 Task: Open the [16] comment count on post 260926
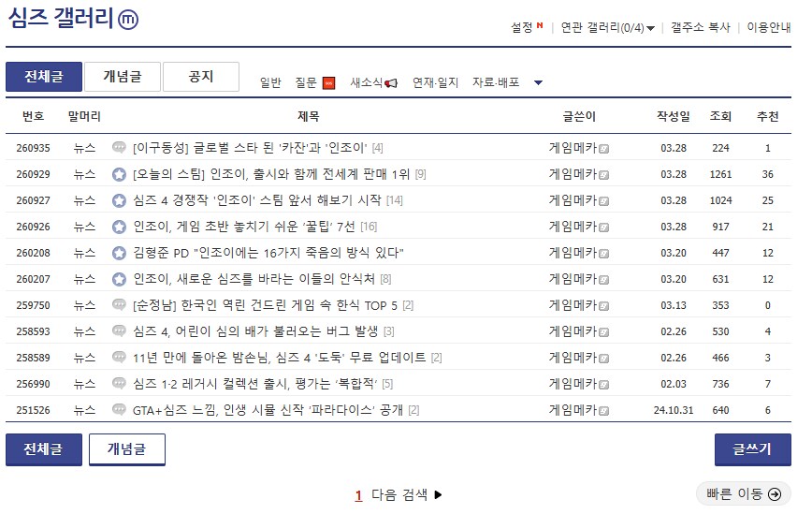(x=369, y=227)
